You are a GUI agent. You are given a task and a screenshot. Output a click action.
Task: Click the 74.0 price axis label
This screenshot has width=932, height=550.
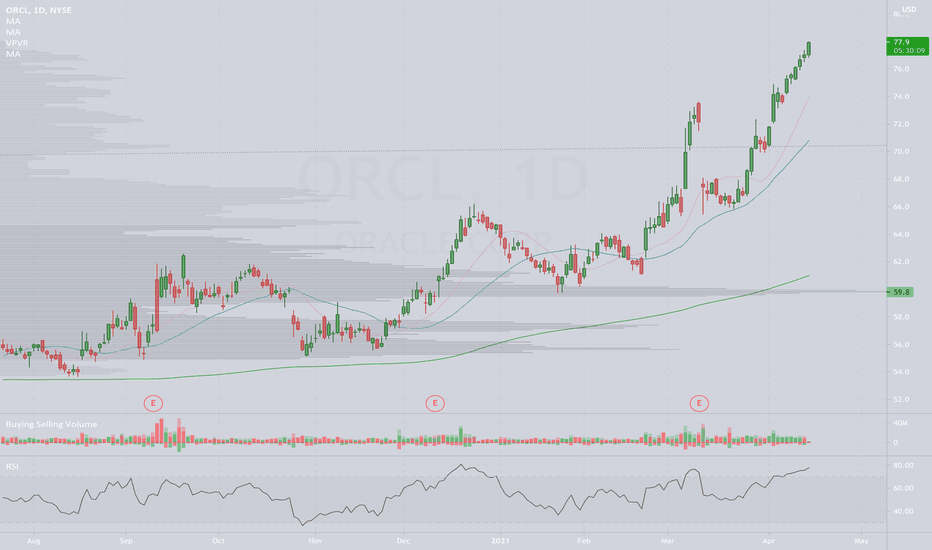901,96
